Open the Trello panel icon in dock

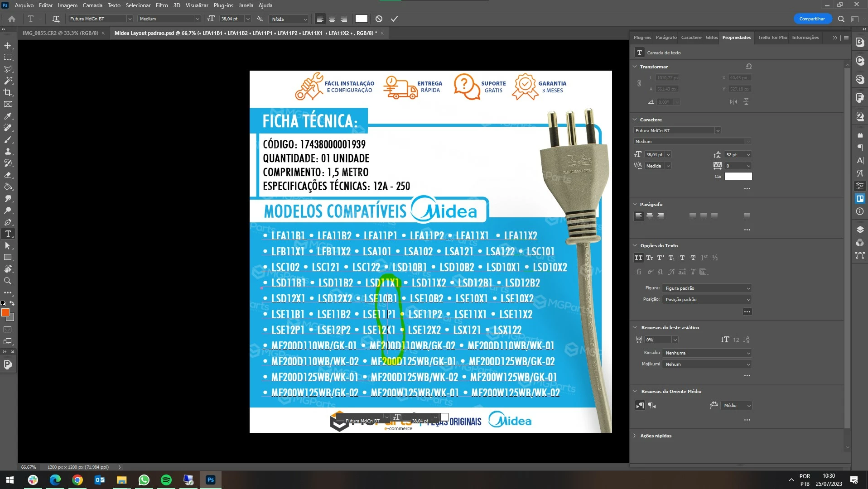pyautogui.click(x=859, y=199)
